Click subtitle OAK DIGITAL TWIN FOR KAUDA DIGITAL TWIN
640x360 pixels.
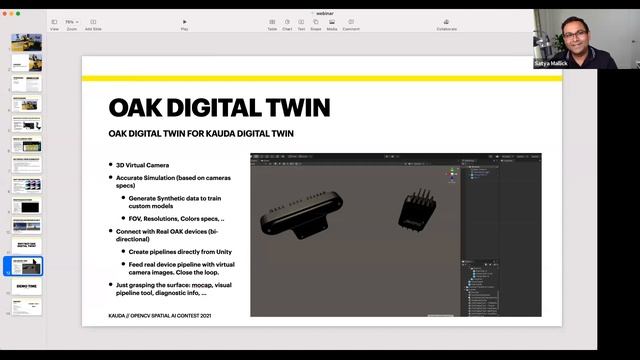tap(201, 133)
